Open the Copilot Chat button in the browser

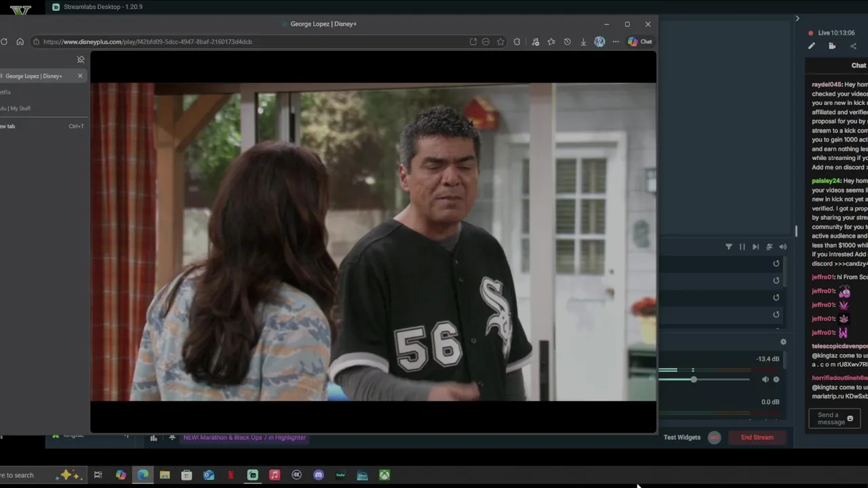[x=639, y=41]
